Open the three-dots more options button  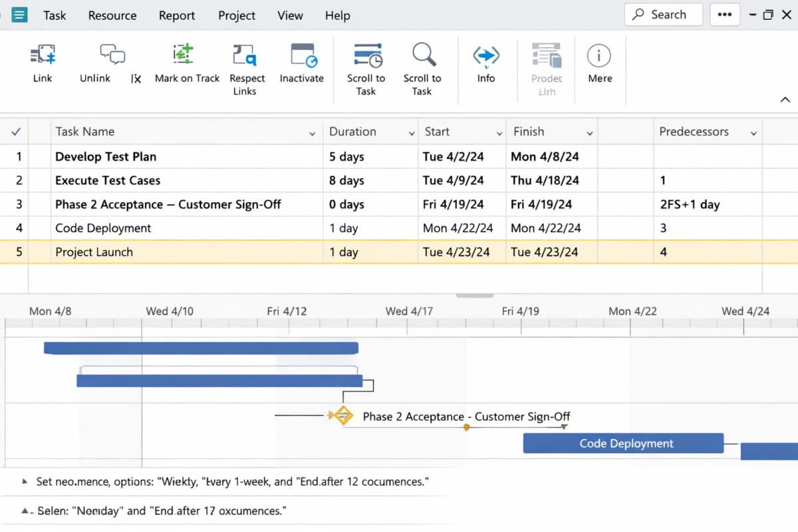coord(725,15)
